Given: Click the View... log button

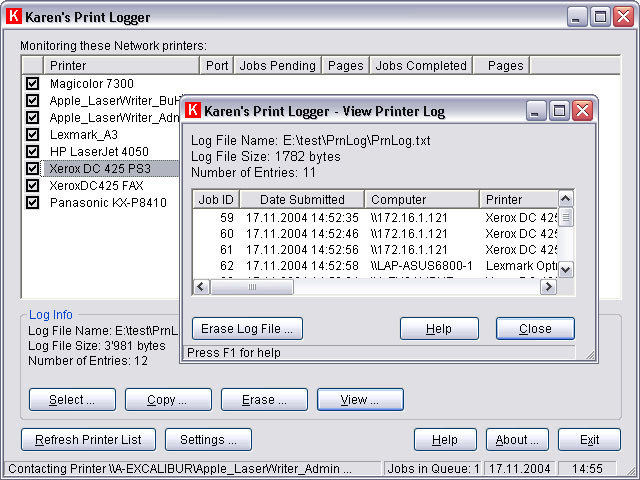Looking at the screenshot, I should [x=360, y=400].
